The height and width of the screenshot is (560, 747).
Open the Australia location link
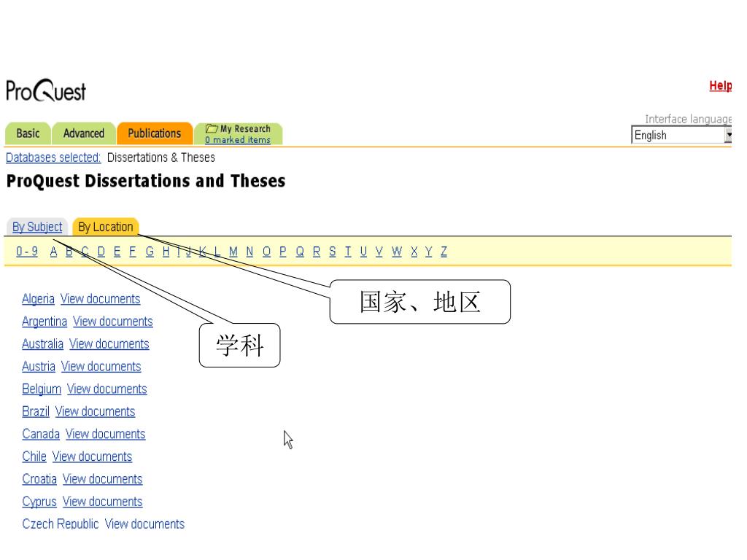[42, 344]
